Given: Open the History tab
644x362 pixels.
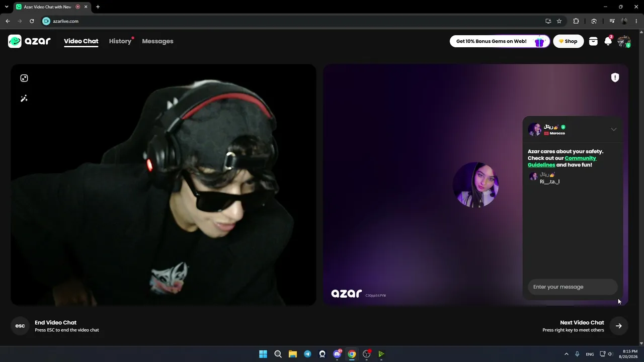Looking at the screenshot, I should point(120,41).
